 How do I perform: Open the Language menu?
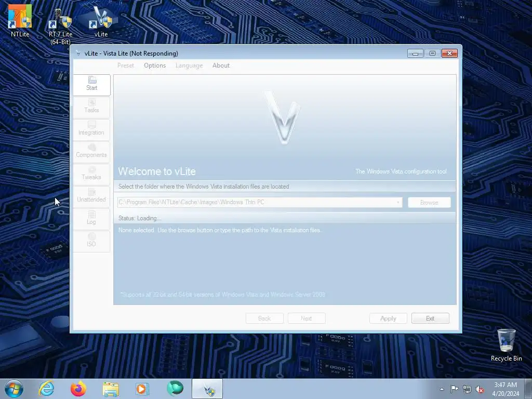pos(189,65)
